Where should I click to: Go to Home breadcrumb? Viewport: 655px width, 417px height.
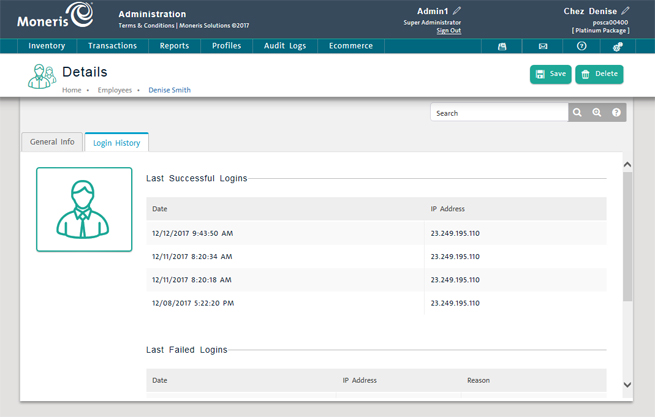pyautogui.click(x=72, y=90)
